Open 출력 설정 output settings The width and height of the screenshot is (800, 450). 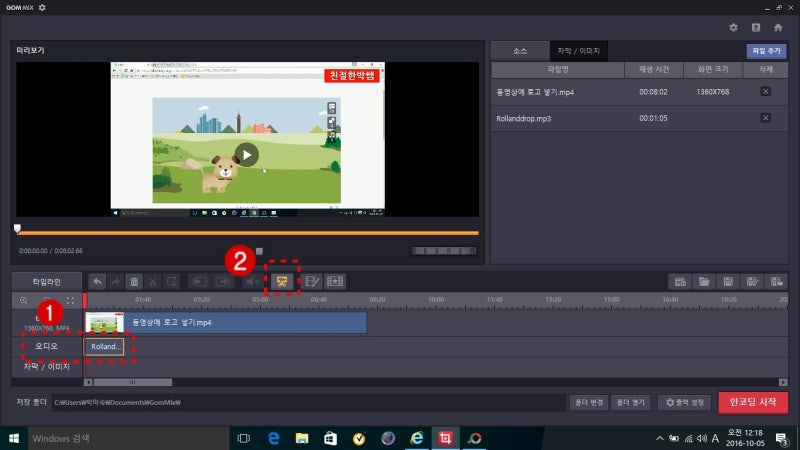coord(685,403)
